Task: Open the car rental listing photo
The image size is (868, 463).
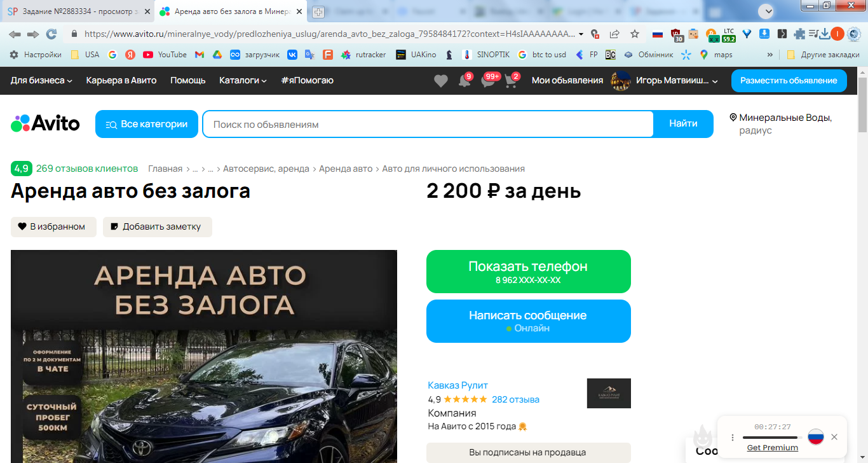Action: click(204, 356)
